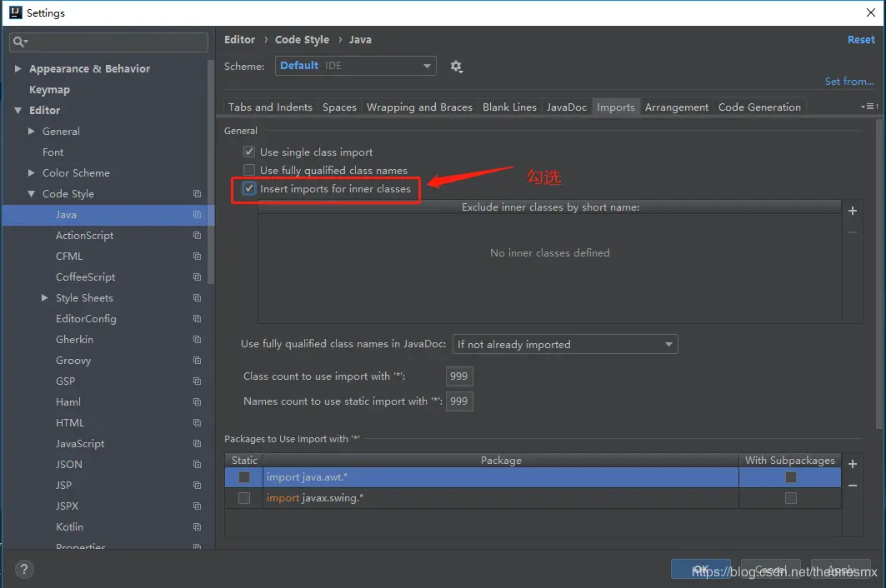Remove the selected package with the minus icon
This screenshot has width=886, height=588.
point(853,486)
